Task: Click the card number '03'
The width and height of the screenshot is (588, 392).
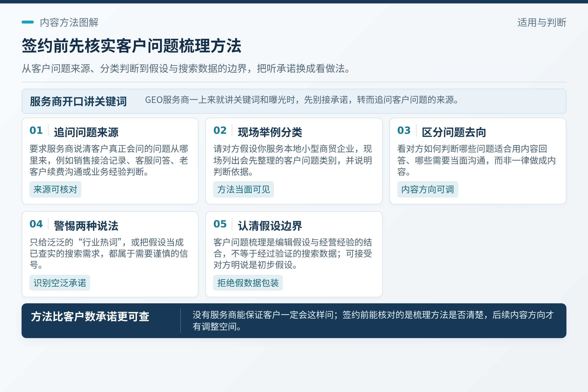Action: pyautogui.click(x=404, y=131)
